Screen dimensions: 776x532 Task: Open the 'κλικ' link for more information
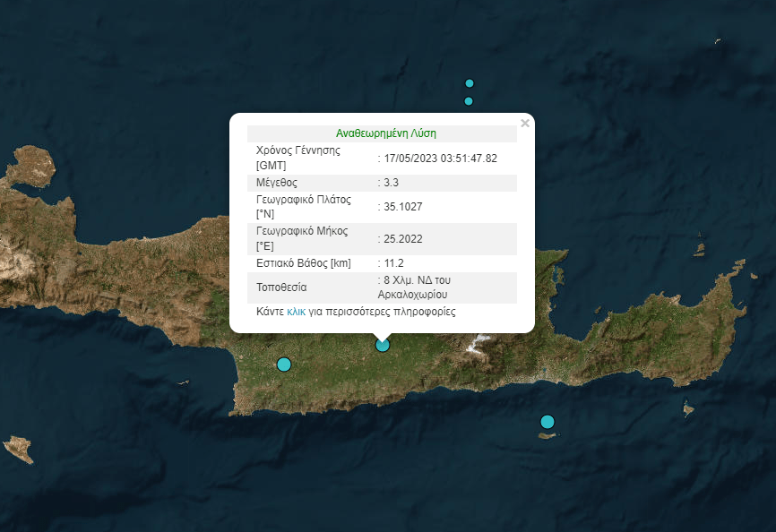[x=297, y=313]
